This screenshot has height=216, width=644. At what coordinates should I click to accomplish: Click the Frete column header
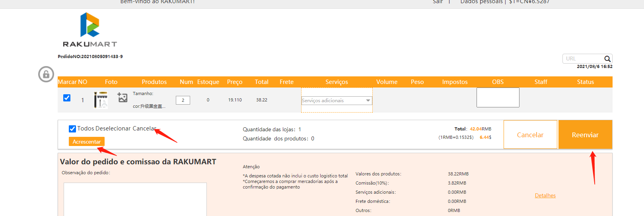click(x=286, y=82)
